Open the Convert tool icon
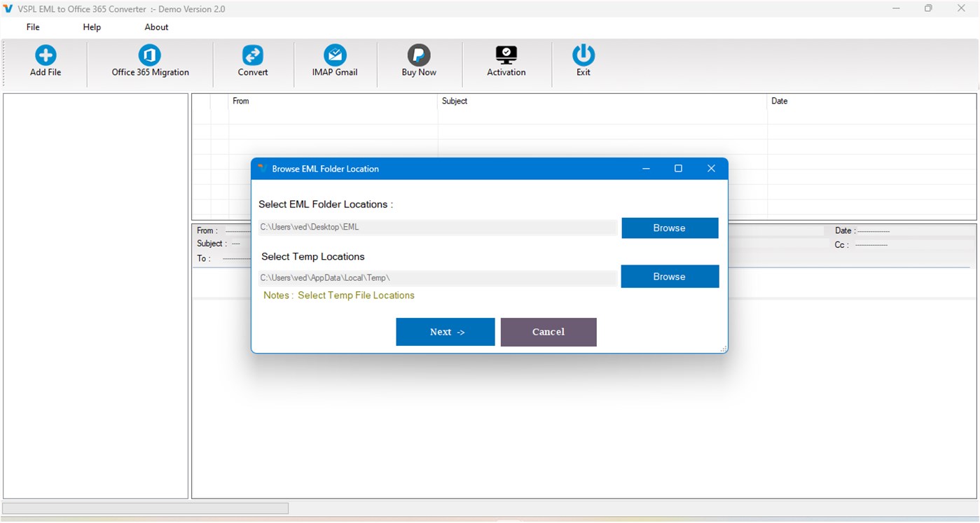This screenshot has width=980, height=523. (253, 54)
